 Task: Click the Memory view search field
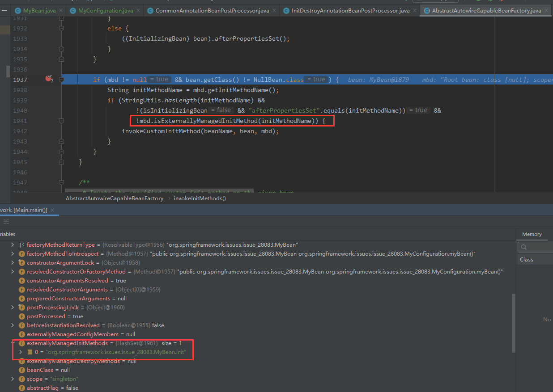[535, 247]
